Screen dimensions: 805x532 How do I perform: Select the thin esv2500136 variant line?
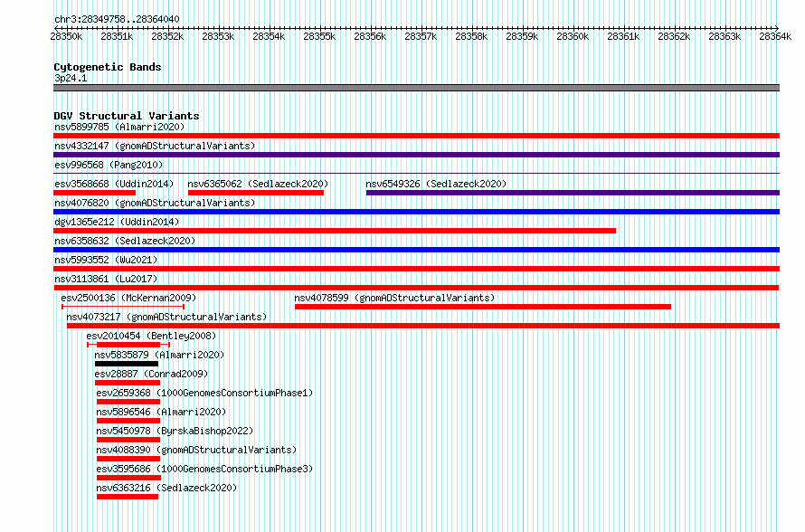123,307
